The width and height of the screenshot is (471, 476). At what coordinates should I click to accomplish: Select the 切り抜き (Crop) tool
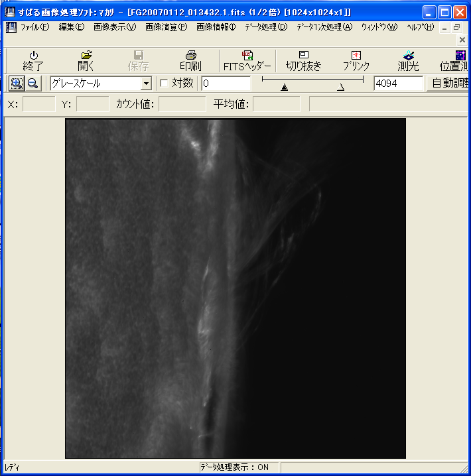[303, 60]
